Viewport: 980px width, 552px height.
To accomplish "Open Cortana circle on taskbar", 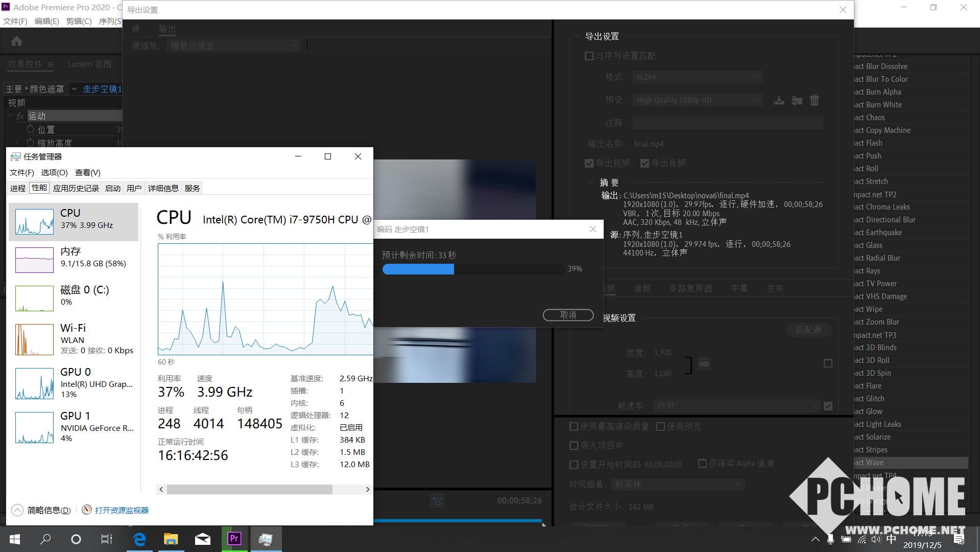I will tap(76, 539).
